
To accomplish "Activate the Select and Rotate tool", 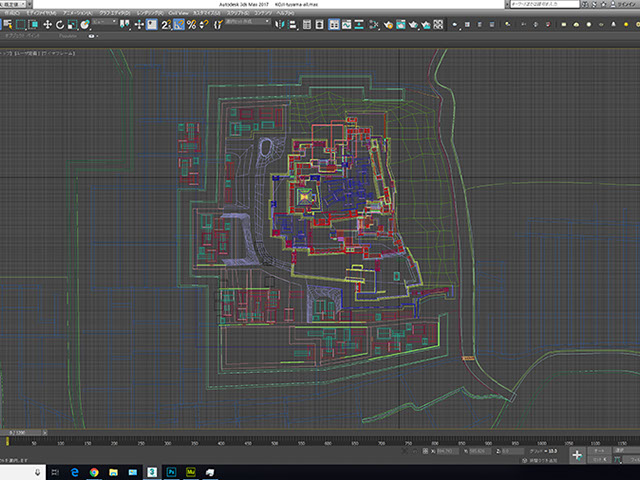I will 60,24.
